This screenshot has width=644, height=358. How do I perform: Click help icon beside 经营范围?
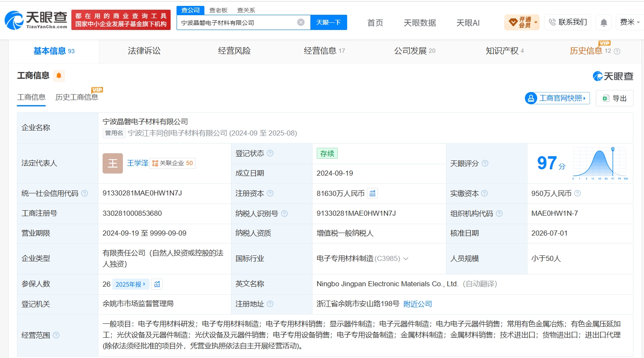(56, 335)
